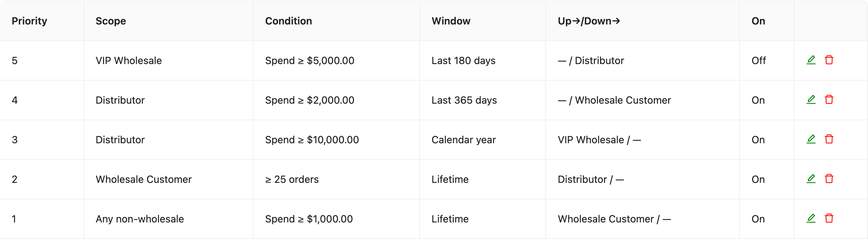
Task: Delete the Distributor priority 4 rule
Action: [829, 100]
